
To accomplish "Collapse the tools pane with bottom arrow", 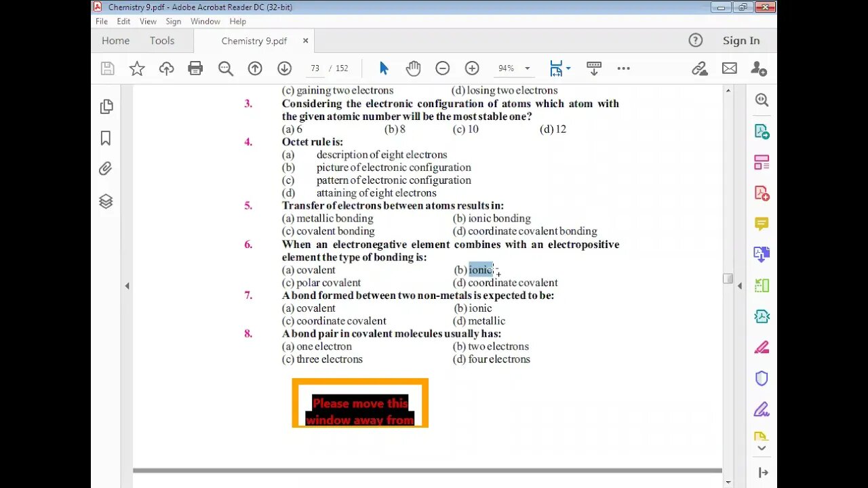I will point(763,472).
